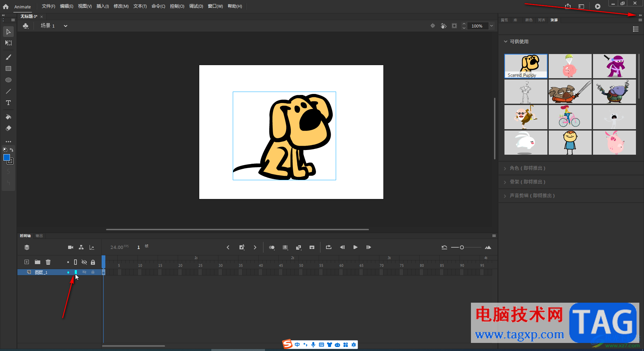Click the fill color blue swatch
Image resolution: width=644 pixels, height=351 pixels.
pyautogui.click(x=6, y=157)
